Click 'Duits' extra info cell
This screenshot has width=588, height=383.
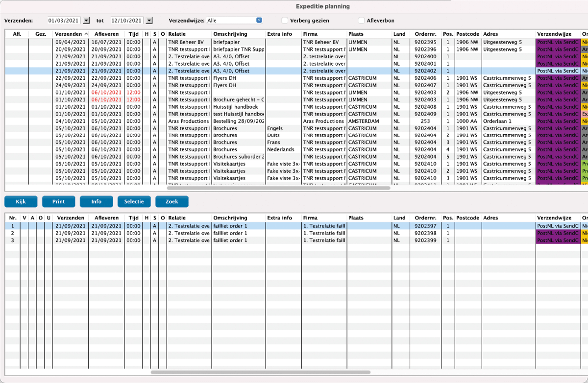(283, 136)
